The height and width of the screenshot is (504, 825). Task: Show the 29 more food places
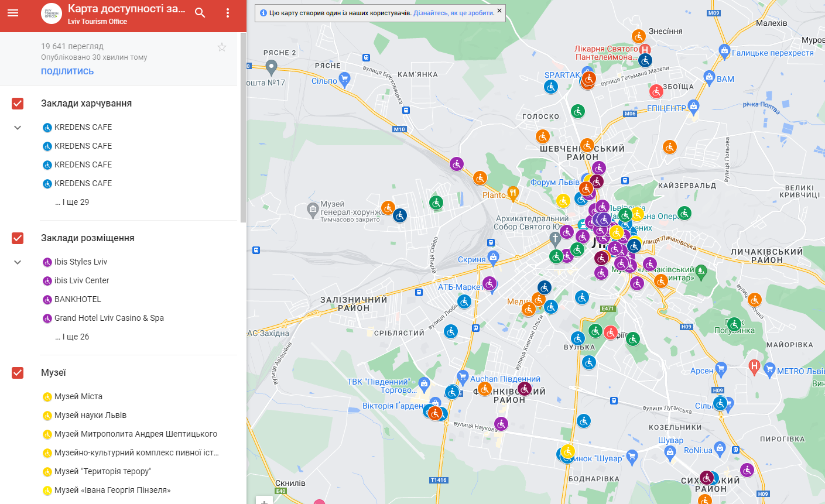pos(72,202)
